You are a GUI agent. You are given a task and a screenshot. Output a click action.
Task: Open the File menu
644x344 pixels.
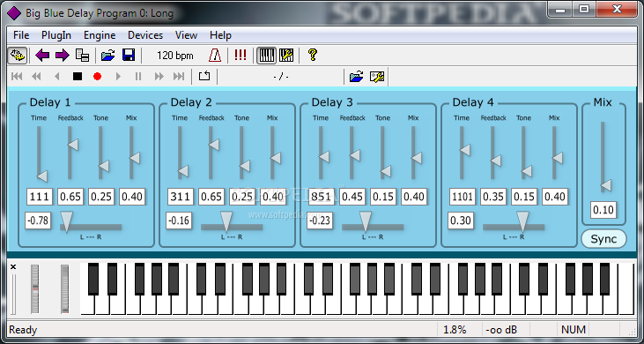pos(21,35)
